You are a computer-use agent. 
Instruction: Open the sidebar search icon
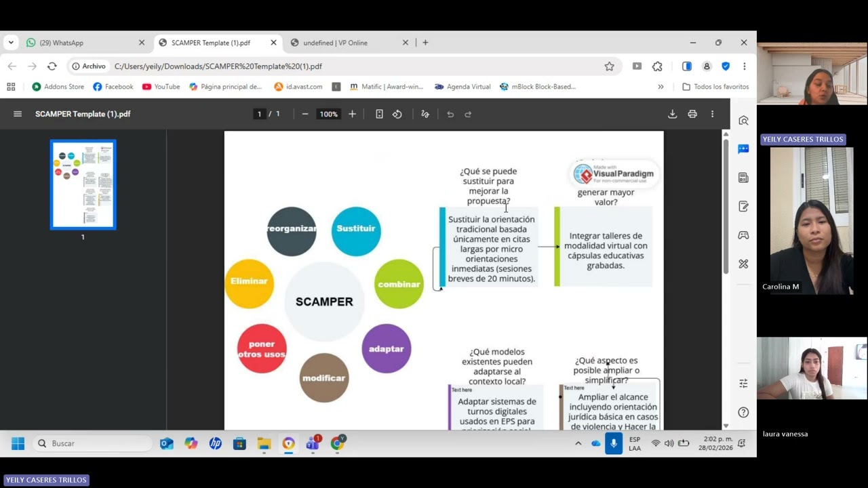click(x=744, y=121)
